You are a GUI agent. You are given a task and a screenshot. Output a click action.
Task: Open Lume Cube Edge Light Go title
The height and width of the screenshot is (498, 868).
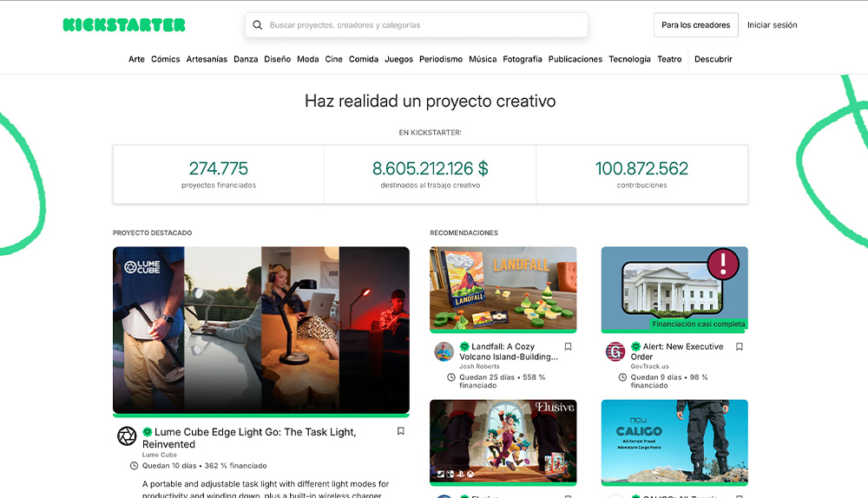[249, 437]
